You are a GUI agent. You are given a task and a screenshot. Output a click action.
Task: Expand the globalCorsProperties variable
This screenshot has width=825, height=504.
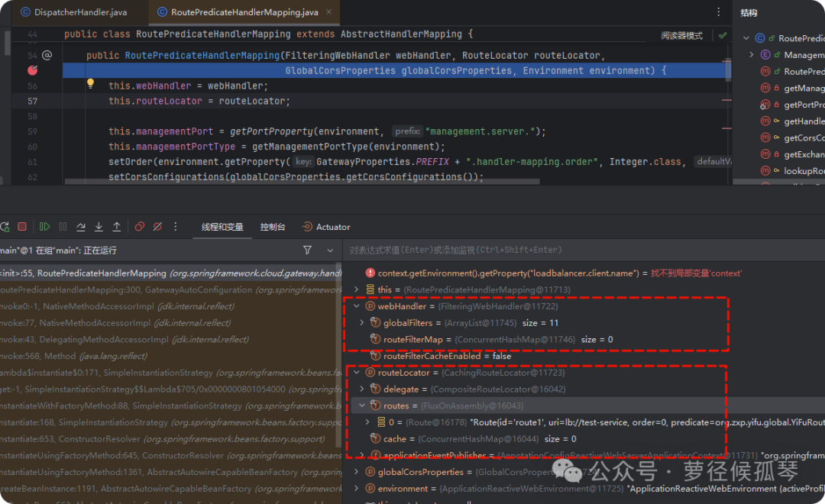356,472
